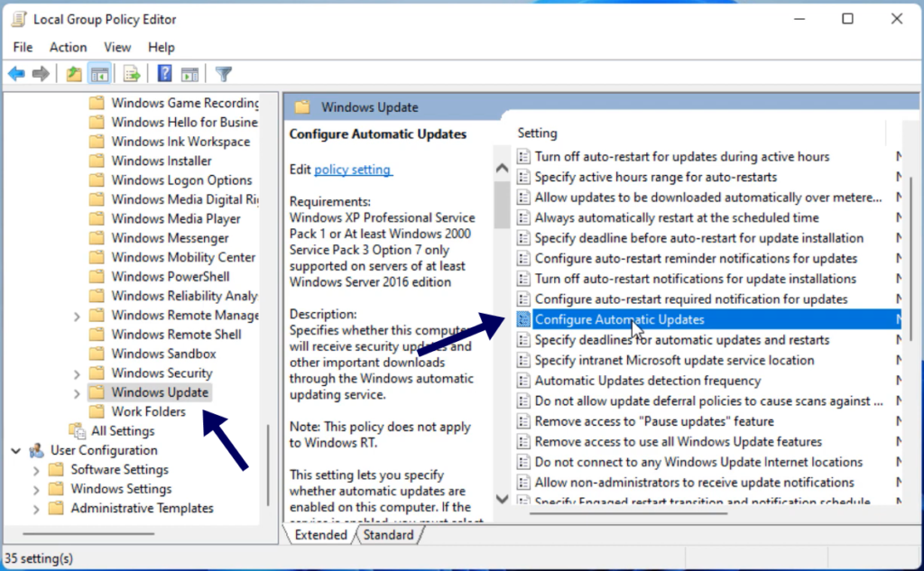Open the 'Remove access to Pause updates feature' setting
Viewport: 924px width, 571px height.
click(x=653, y=420)
